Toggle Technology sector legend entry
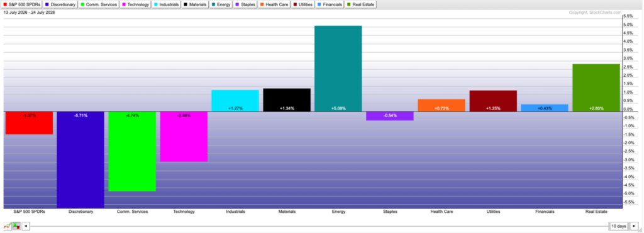 coord(136,4)
